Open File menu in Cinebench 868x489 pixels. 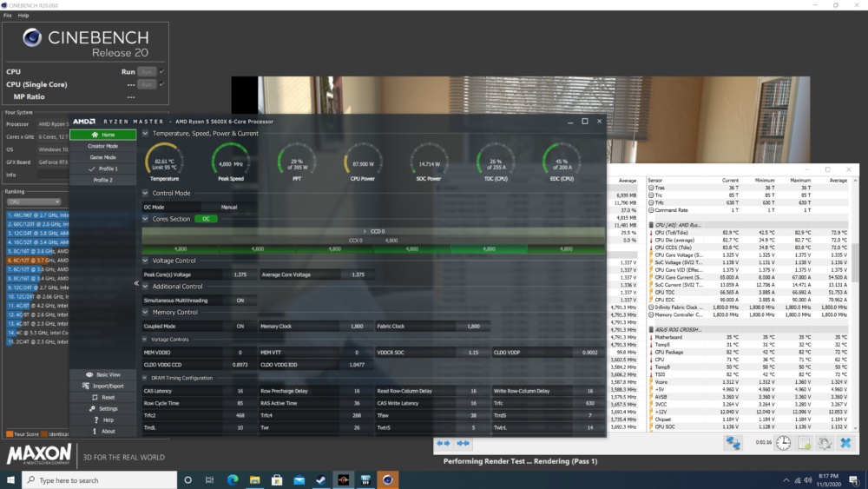coord(7,16)
